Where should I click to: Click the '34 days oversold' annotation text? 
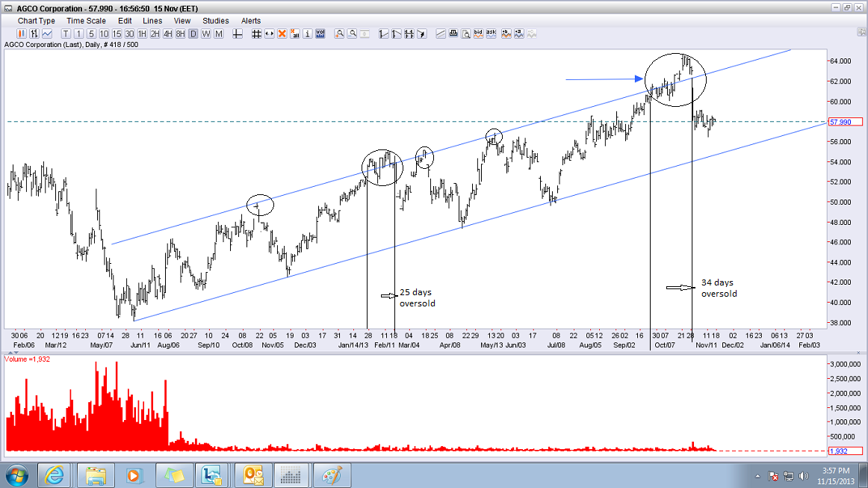(719, 288)
